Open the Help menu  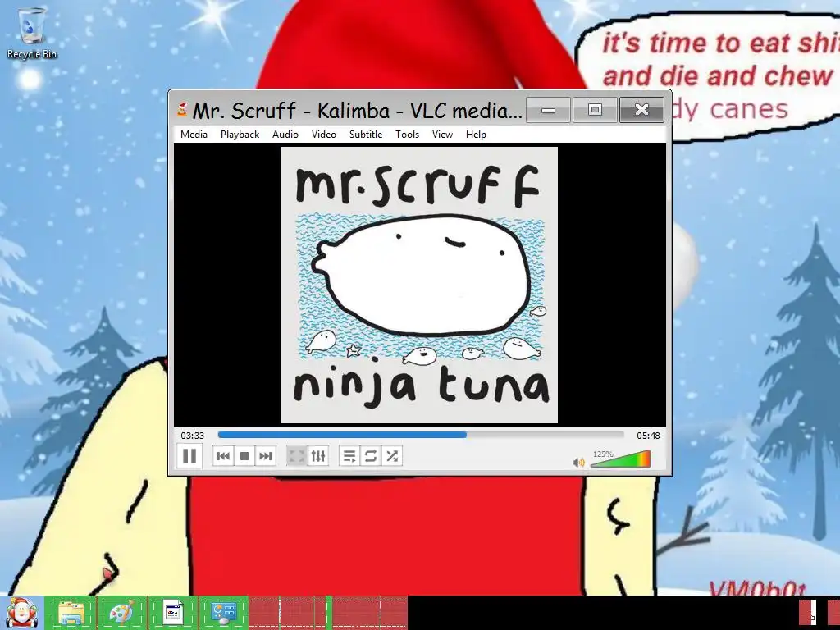tap(476, 135)
